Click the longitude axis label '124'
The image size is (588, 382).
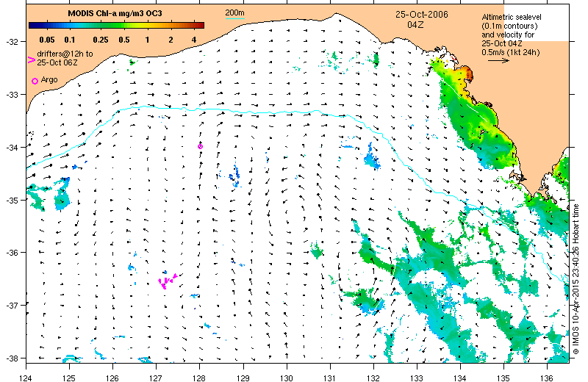[26, 378]
